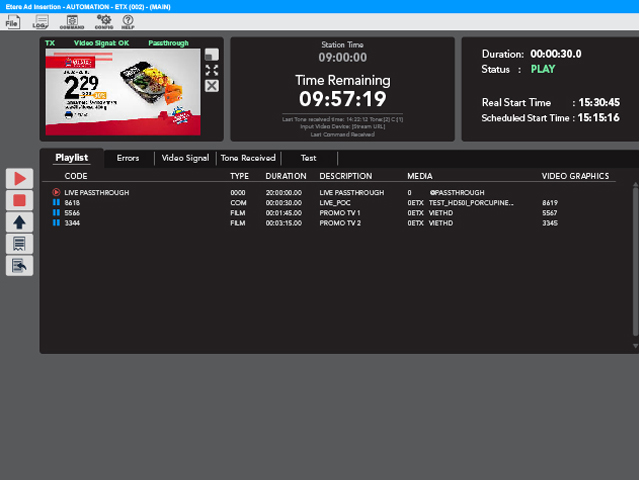Click the TYPE column header
The image size is (640, 480).
pos(239,176)
